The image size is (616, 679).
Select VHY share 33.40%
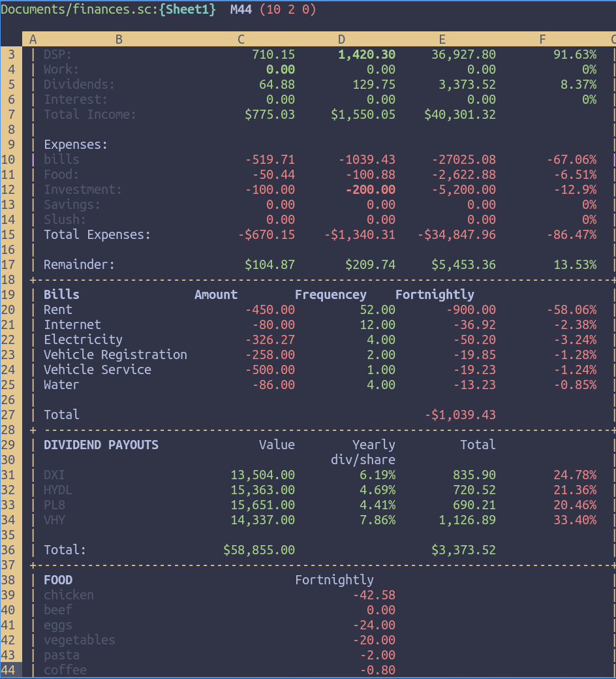[575, 520]
